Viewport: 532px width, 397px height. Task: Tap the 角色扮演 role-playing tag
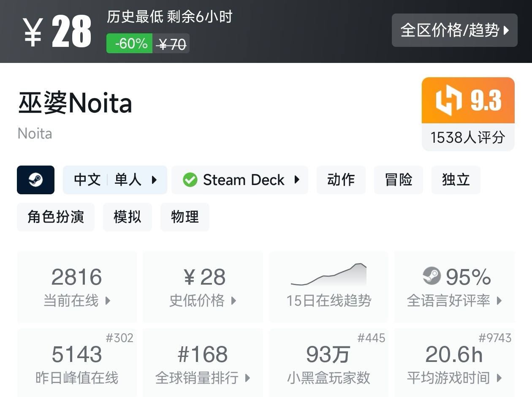tap(56, 217)
